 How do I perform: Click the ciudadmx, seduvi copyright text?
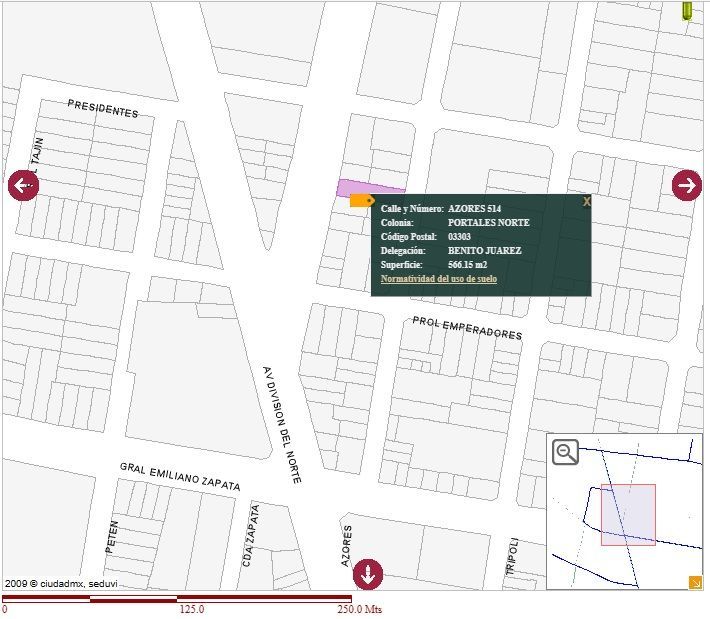tap(61, 584)
